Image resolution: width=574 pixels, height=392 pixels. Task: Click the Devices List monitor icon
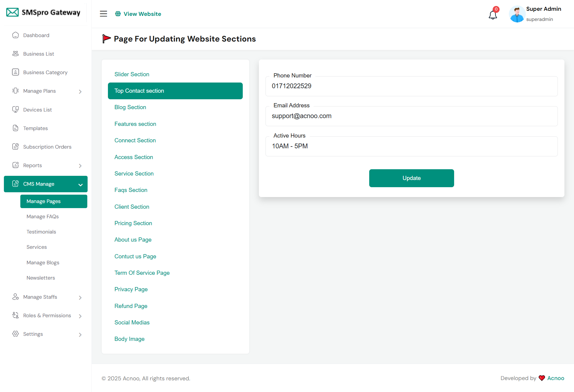16,110
